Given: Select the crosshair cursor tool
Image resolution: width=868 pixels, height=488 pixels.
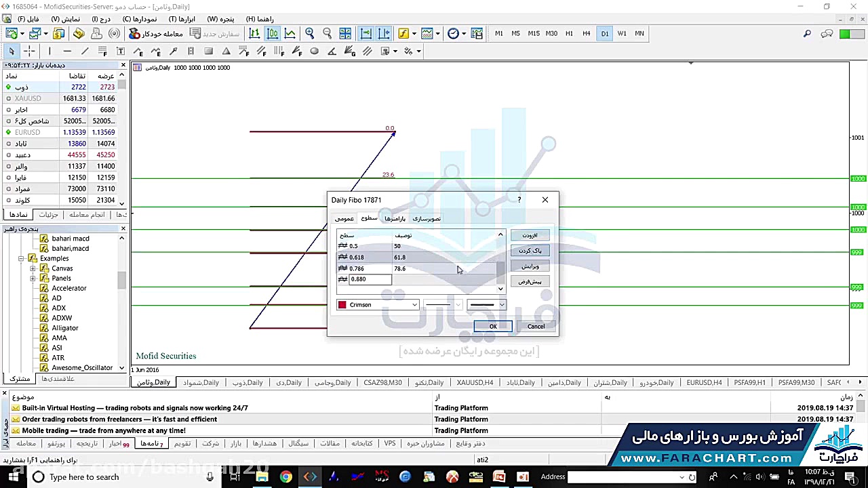Looking at the screenshot, I should (x=29, y=51).
